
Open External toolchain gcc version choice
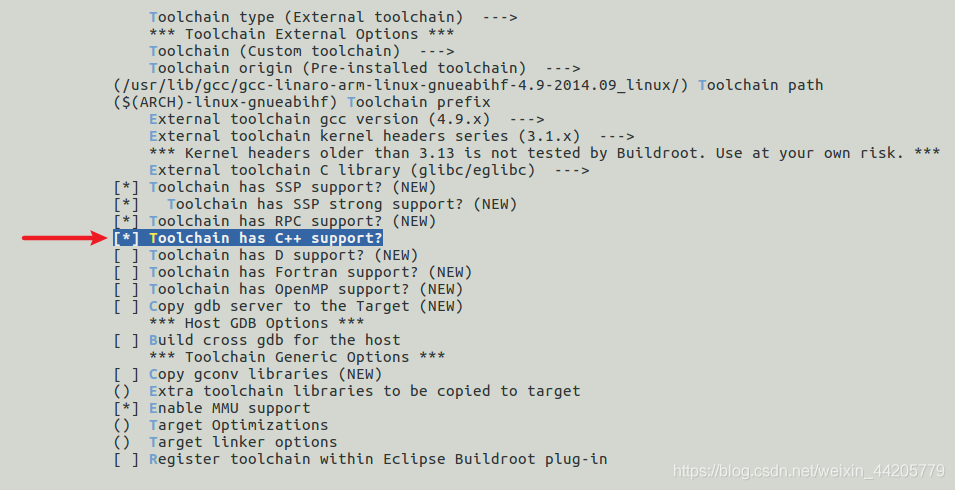pyautogui.click(x=347, y=119)
